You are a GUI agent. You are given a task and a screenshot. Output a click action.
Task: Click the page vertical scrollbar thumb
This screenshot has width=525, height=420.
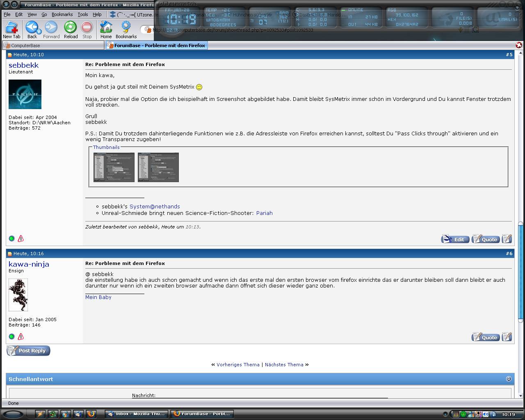pyautogui.click(x=520, y=272)
